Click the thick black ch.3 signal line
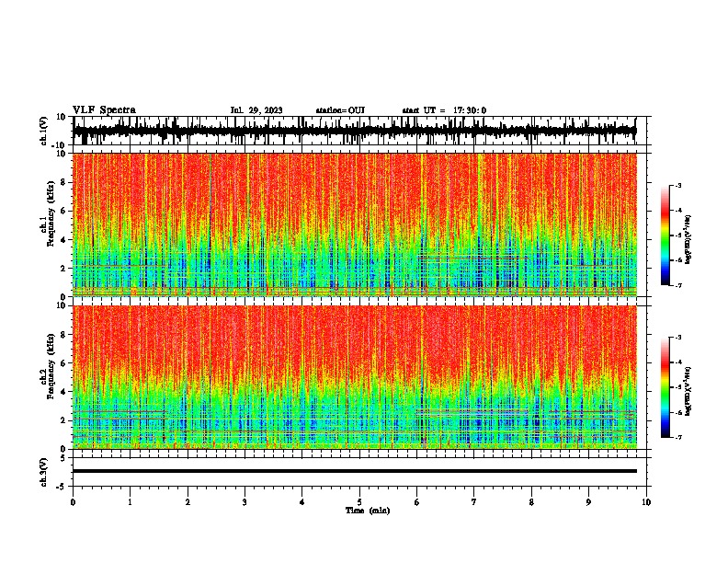728x563 pixels. tap(354, 471)
